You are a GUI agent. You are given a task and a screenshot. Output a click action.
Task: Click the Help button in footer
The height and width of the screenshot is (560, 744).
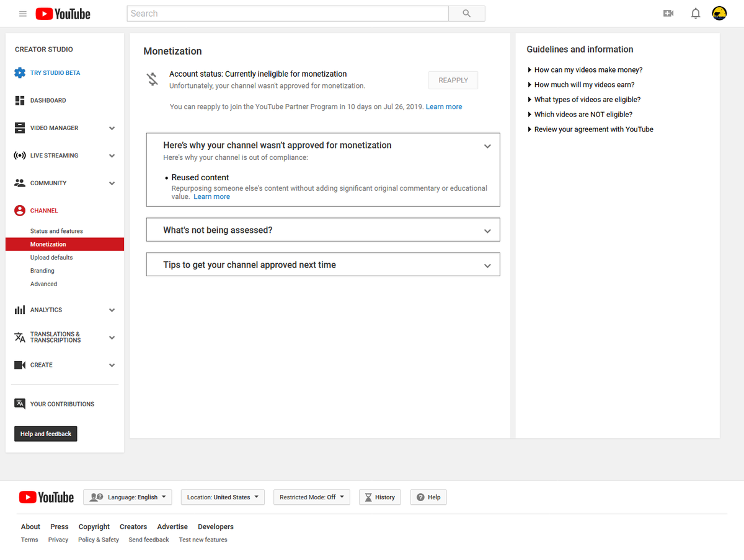click(x=428, y=497)
